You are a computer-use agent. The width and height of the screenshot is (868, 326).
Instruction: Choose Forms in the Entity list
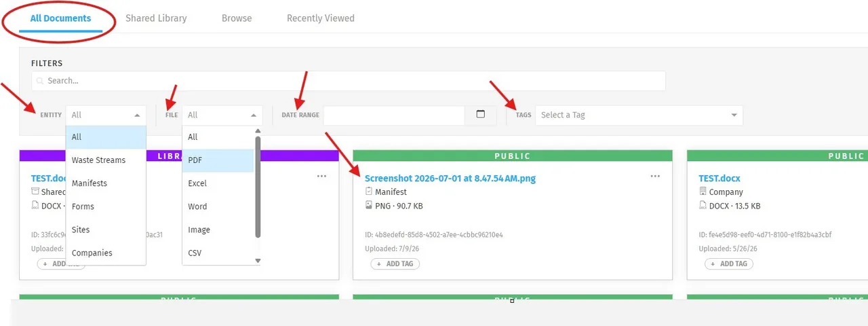[106, 206]
